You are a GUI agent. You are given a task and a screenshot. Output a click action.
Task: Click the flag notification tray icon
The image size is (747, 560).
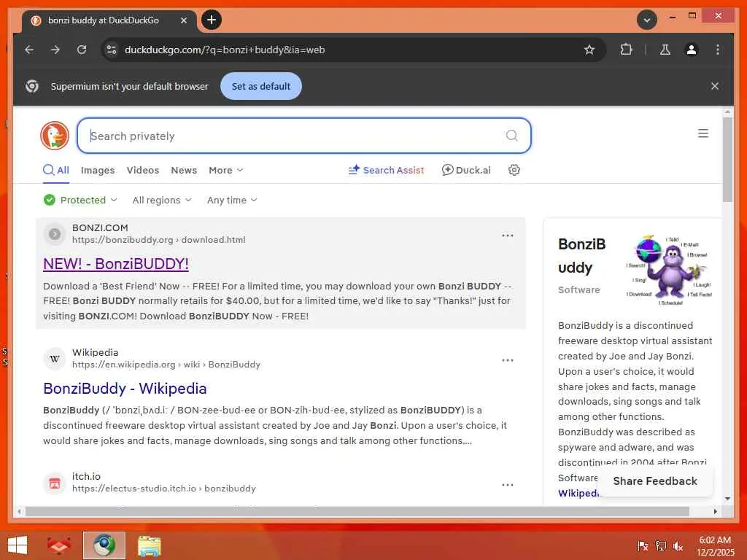tap(643, 546)
